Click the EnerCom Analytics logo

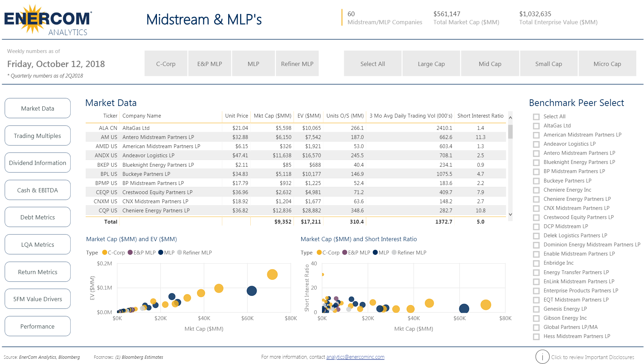pyautogui.click(x=48, y=20)
